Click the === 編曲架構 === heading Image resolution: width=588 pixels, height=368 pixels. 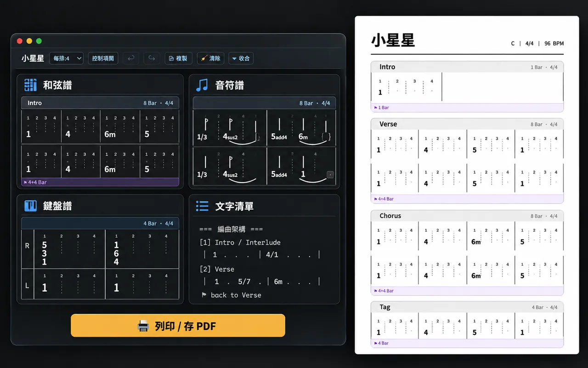pos(231,229)
